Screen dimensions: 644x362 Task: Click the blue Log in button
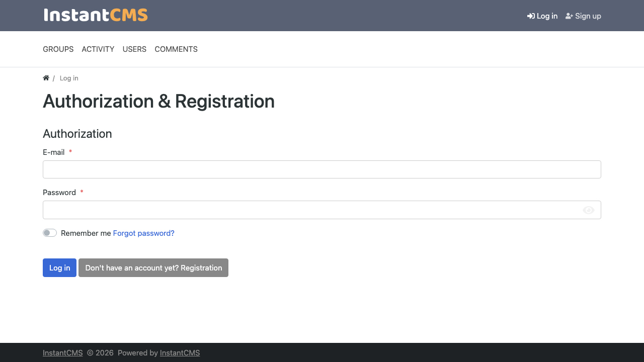[59, 267]
